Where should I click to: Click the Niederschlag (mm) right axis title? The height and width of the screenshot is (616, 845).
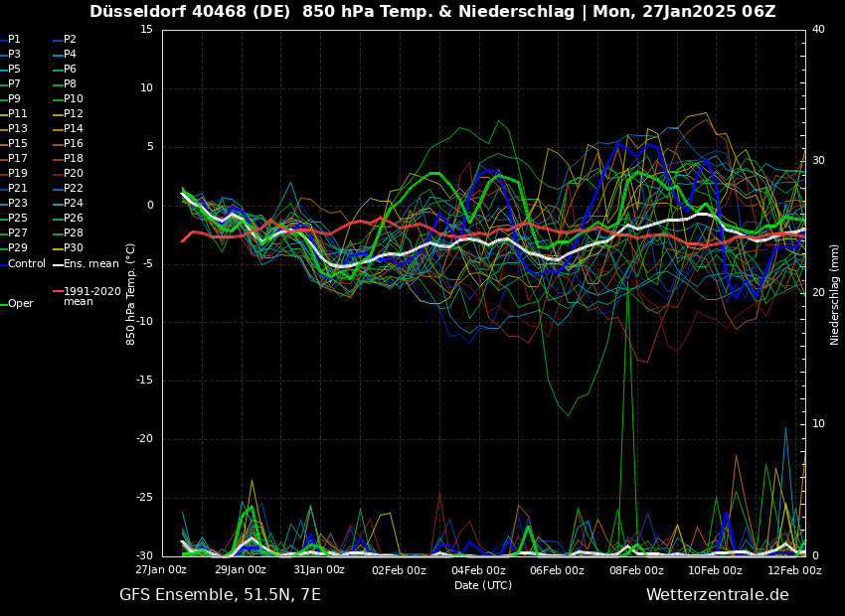pyautogui.click(x=835, y=293)
